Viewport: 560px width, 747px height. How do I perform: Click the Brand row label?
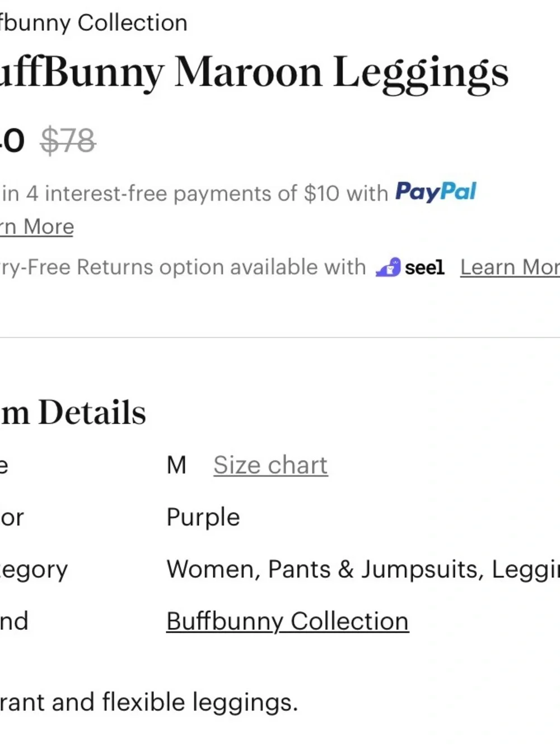coord(14,621)
